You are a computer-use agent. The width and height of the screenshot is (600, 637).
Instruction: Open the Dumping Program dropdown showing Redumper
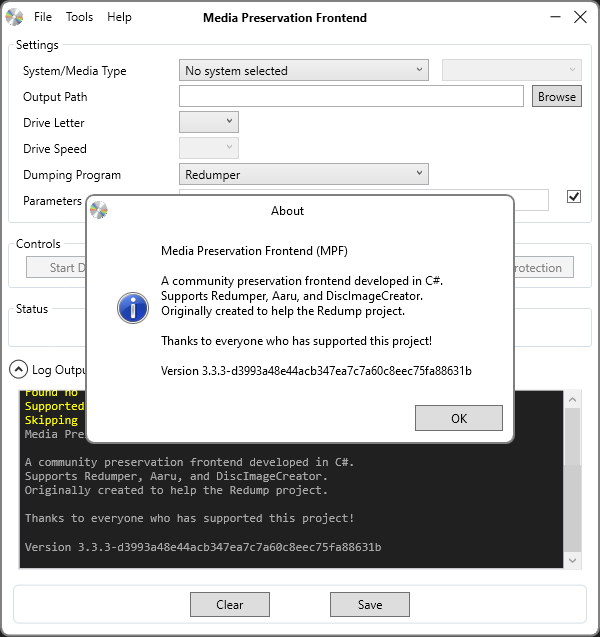point(303,174)
